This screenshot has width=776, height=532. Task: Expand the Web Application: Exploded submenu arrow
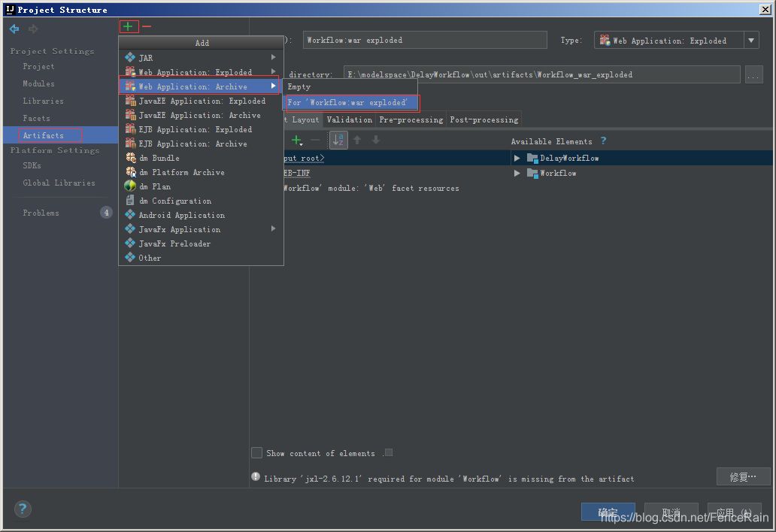point(273,71)
